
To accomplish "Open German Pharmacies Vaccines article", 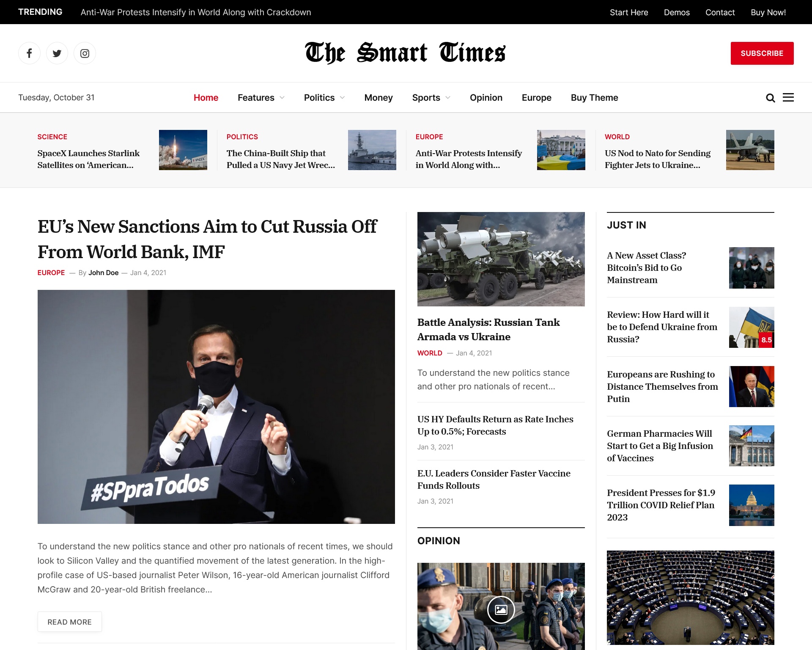I will [660, 446].
